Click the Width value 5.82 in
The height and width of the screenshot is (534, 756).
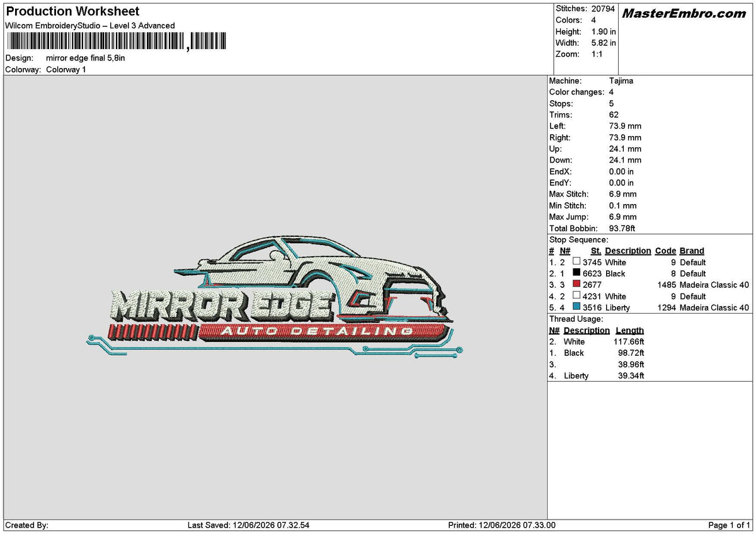pyautogui.click(x=604, y=43)
